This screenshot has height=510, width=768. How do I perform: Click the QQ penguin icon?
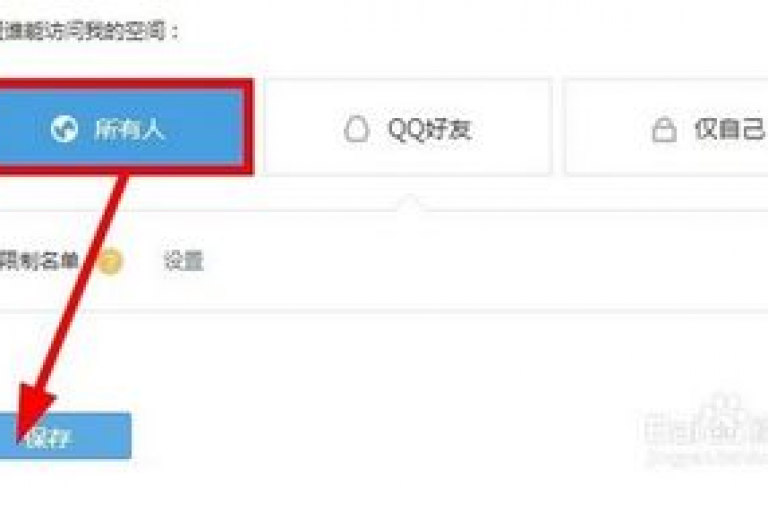pos(356,129)
